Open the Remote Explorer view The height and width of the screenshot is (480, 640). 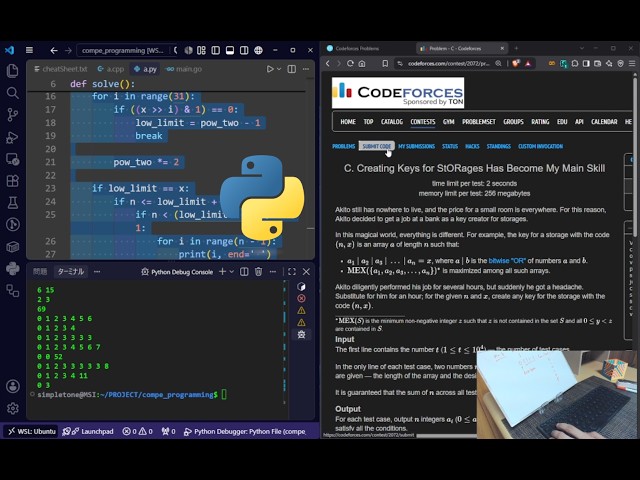pos(13,159)
